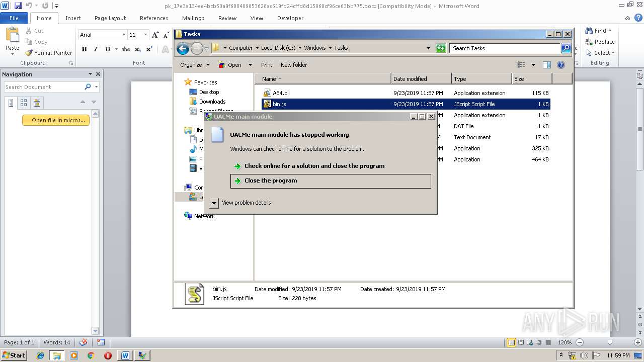This screenshot has width=644, height=362.
Task: Show search results view in Navigation pane
Action: [37, 103]
